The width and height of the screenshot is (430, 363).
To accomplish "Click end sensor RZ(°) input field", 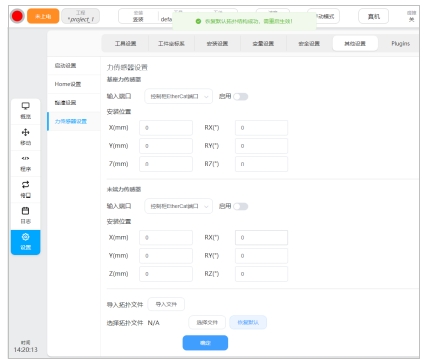I will click(261, 274).
